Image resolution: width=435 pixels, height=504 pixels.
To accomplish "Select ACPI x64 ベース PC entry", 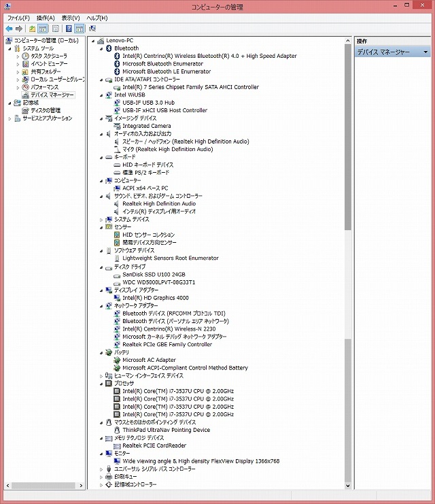I will click(145, 188).
